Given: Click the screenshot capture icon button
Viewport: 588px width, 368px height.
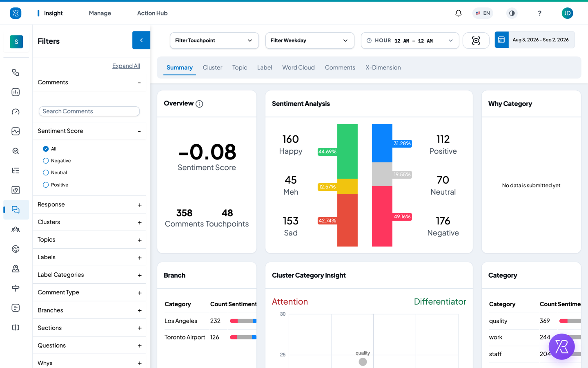Looking at the screenshot, I should point(476,40).
